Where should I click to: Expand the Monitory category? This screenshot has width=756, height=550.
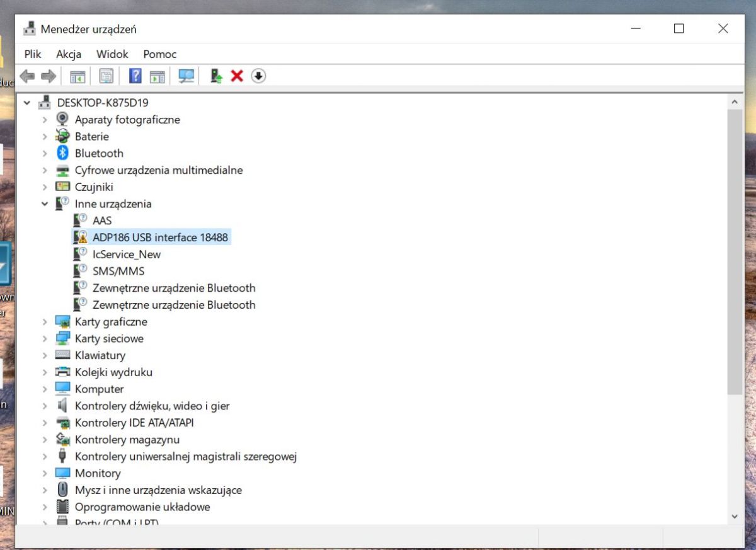pos(45,473)
